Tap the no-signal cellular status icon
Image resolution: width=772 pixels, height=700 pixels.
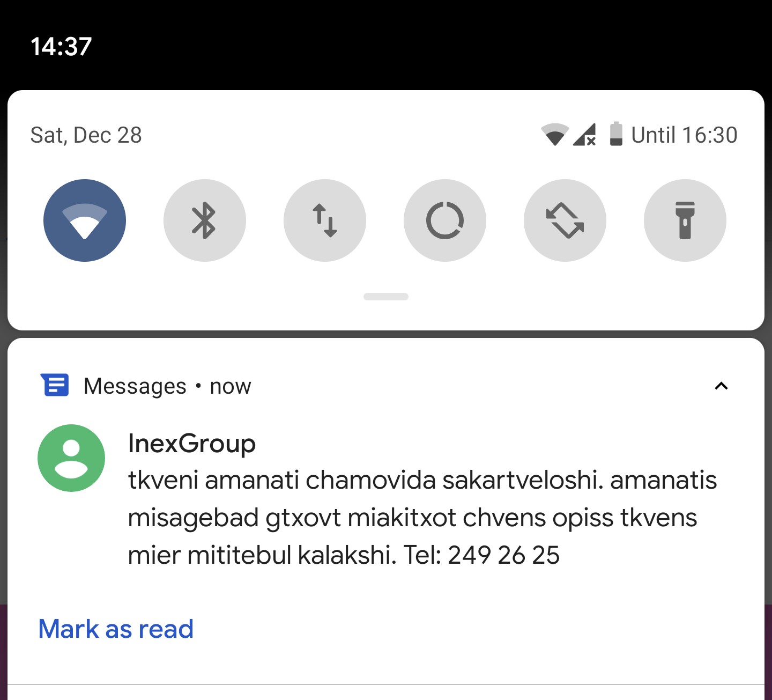584,135
